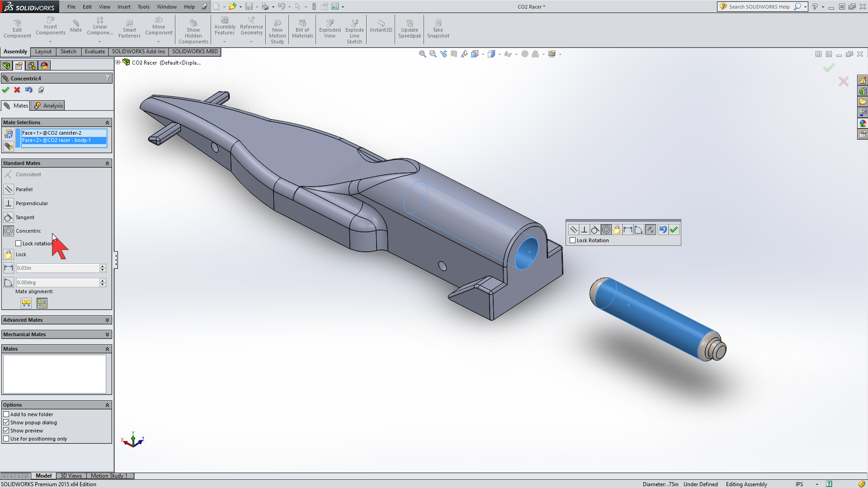Open the Tools menu
The image size is (868, 488).
coord(143,6)
